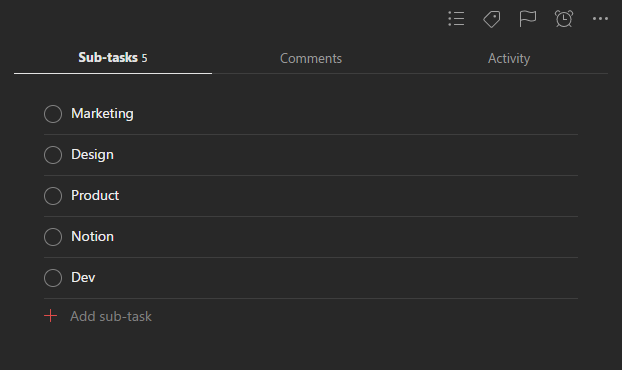The image size is (622, 370).
Task: Open the Dev sub-task title
Action: click(x=83, y=278)
